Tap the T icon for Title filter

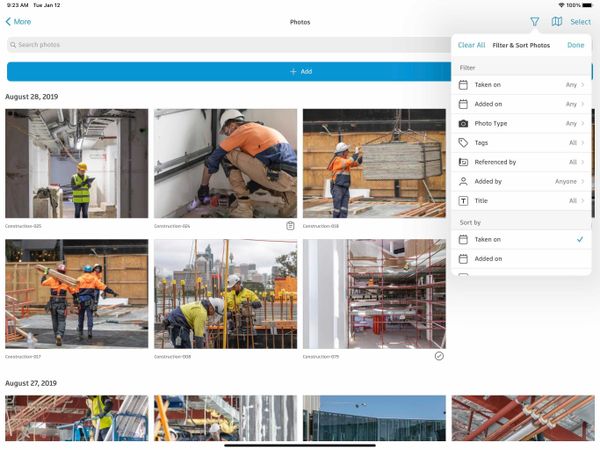pos(463,201)
